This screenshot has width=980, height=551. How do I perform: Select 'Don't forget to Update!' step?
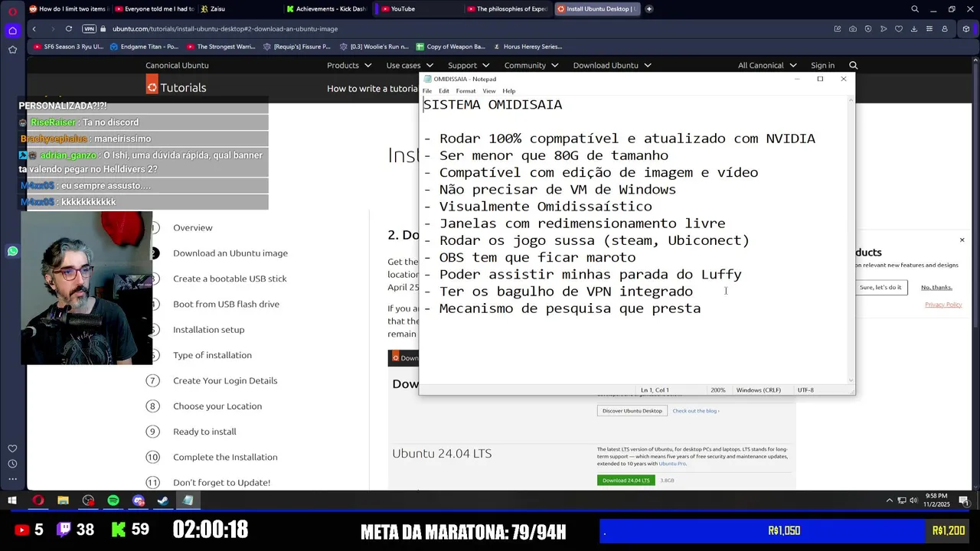point(221,483)
